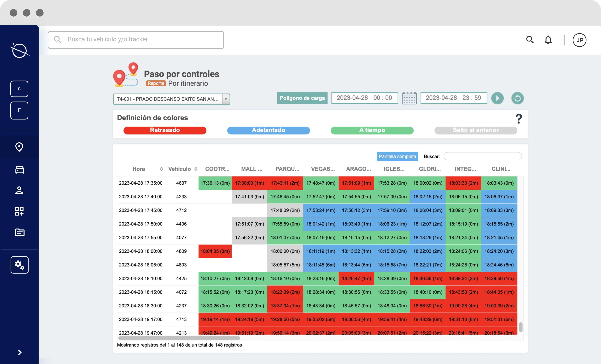
Task: Open the question mark help icon
Action: (519, 119)
